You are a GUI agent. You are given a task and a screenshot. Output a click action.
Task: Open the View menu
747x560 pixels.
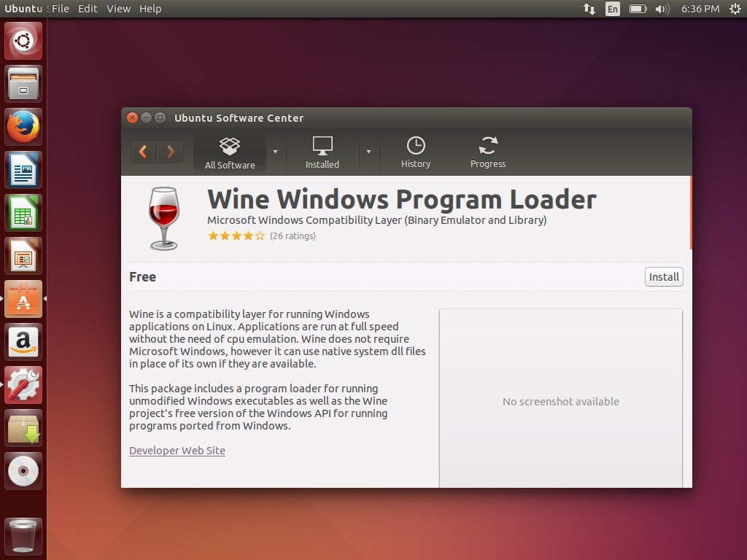[x=118, y=9]
